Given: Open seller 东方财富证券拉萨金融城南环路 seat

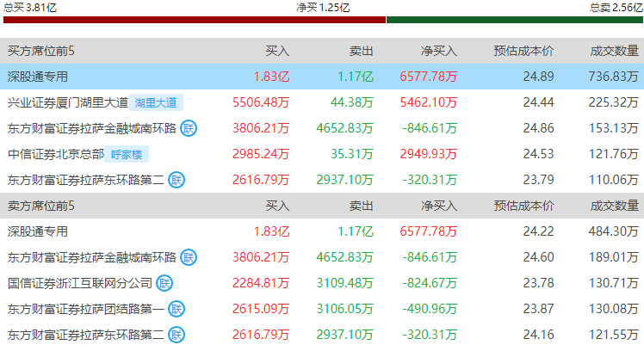Looking at the screenshot, I should coord(91,257).
